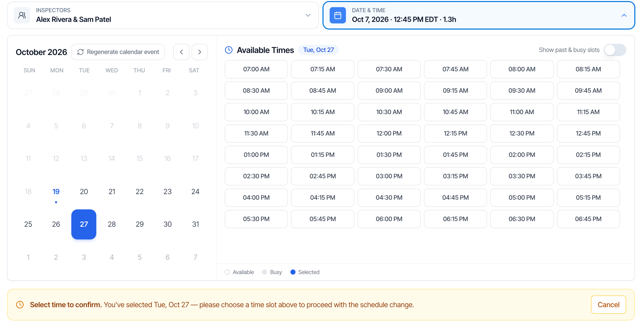The height and width of the screenshot is (324, 644).
Task: Click the inspectors people icon
Action: 22,15
